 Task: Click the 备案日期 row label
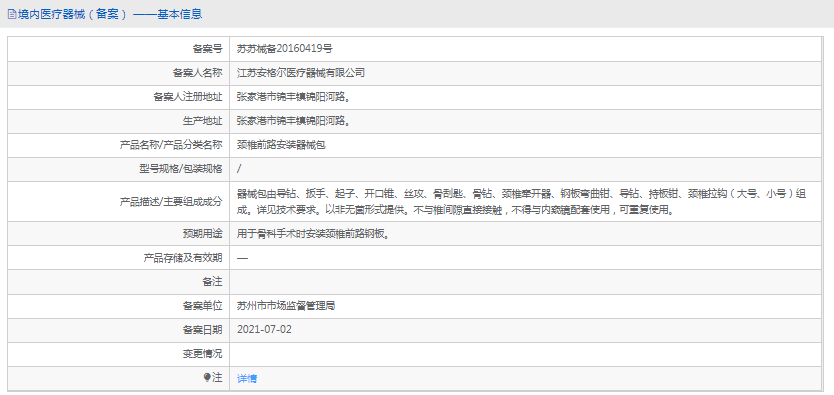[203, 330]
